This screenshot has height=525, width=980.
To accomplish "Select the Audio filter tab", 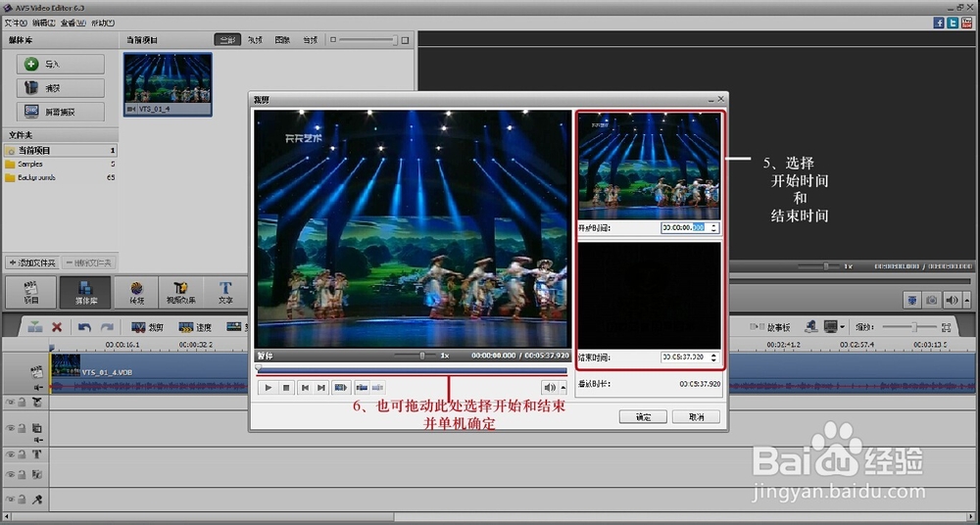I will pyautogui.click(x=311, y=39).
